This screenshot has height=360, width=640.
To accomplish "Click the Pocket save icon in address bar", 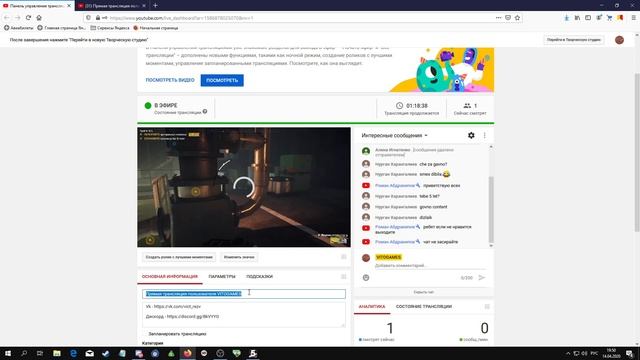I will click(x=508, y=18).
